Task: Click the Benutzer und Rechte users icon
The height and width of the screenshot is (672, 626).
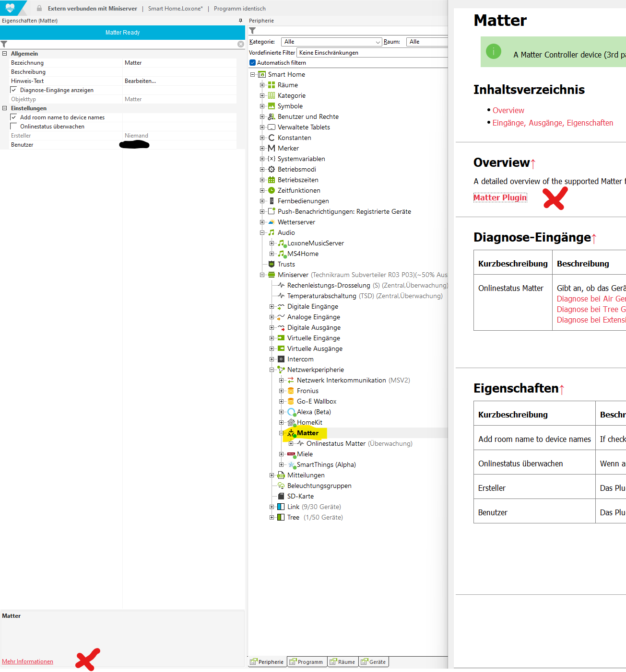Action: [x=272, y=116]
